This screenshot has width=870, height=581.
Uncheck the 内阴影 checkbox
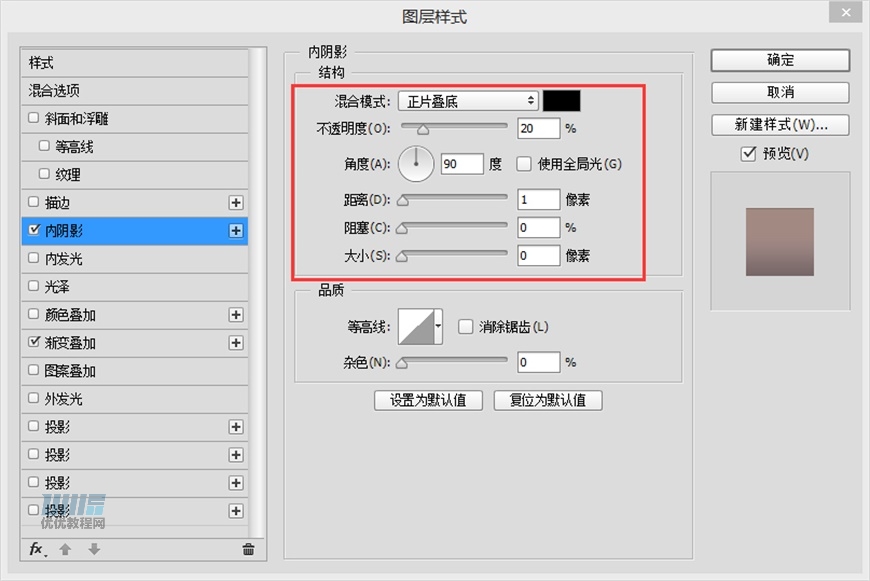click(34, 230)
